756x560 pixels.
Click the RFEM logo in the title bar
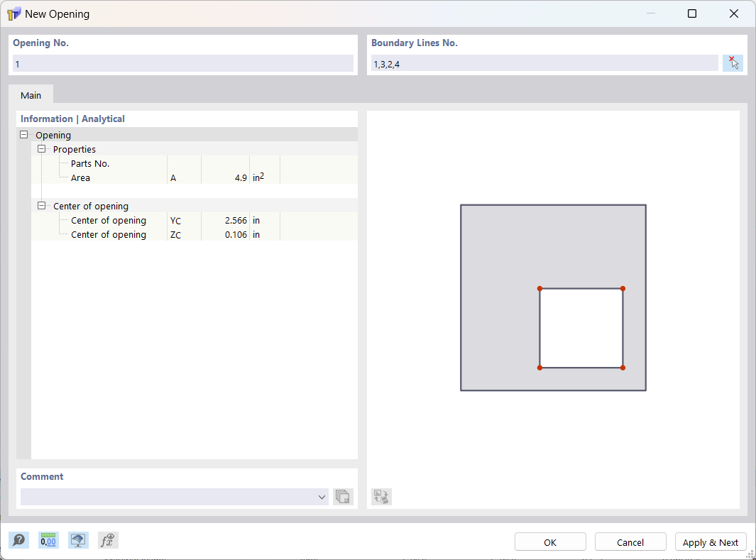click(x=13, y=13)
